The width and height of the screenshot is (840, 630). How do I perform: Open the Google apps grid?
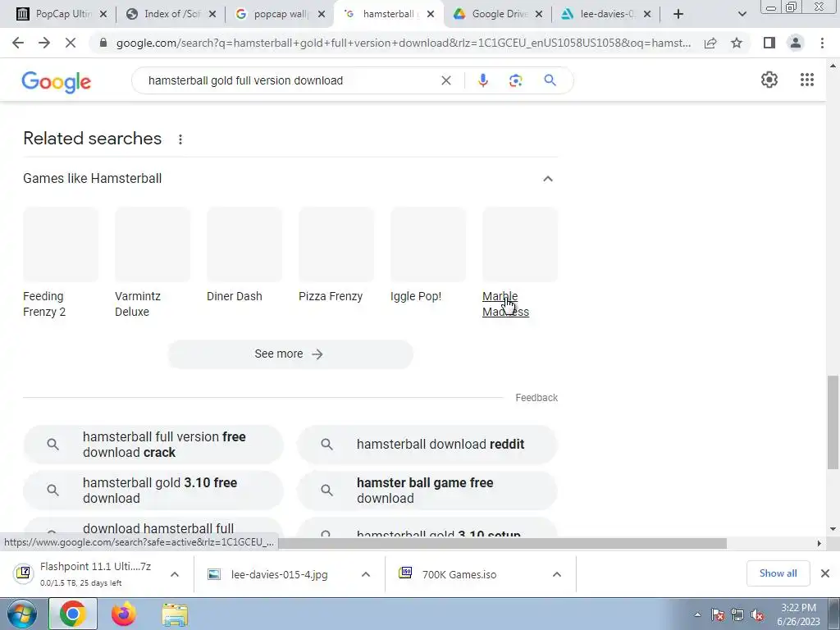tap(807, 80)
